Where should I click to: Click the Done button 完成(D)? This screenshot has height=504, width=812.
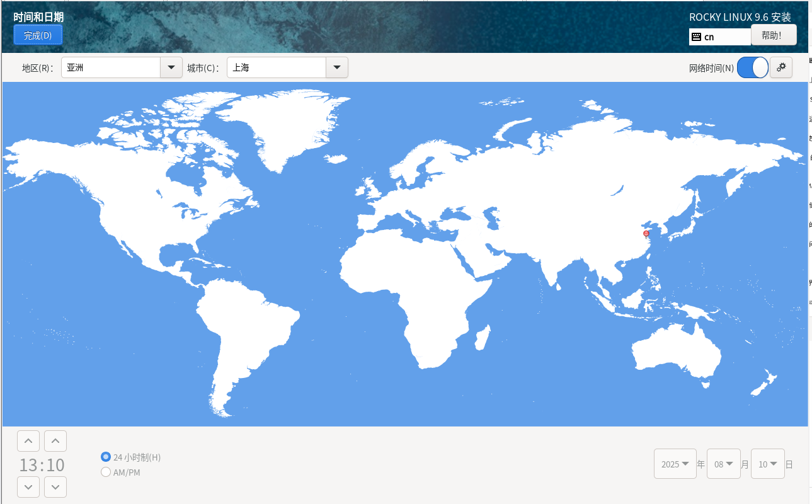[38, 35]
